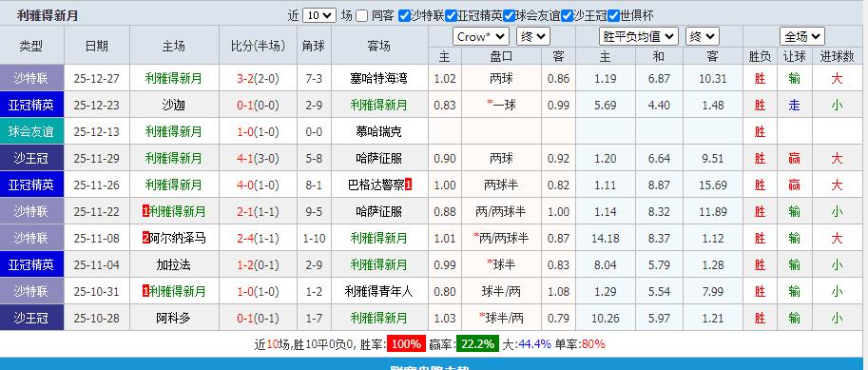Click the 沙王冠 tag on 25-10-28 row
Image resolution: width=868 pixels, height=370 pixels.
point(31,318)
